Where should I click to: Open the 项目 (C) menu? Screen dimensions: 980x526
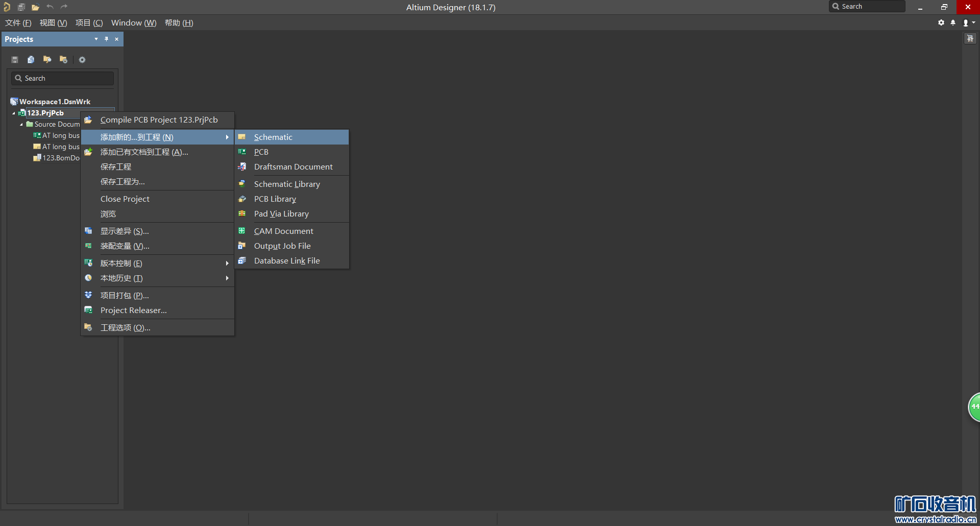pos(89,22)
